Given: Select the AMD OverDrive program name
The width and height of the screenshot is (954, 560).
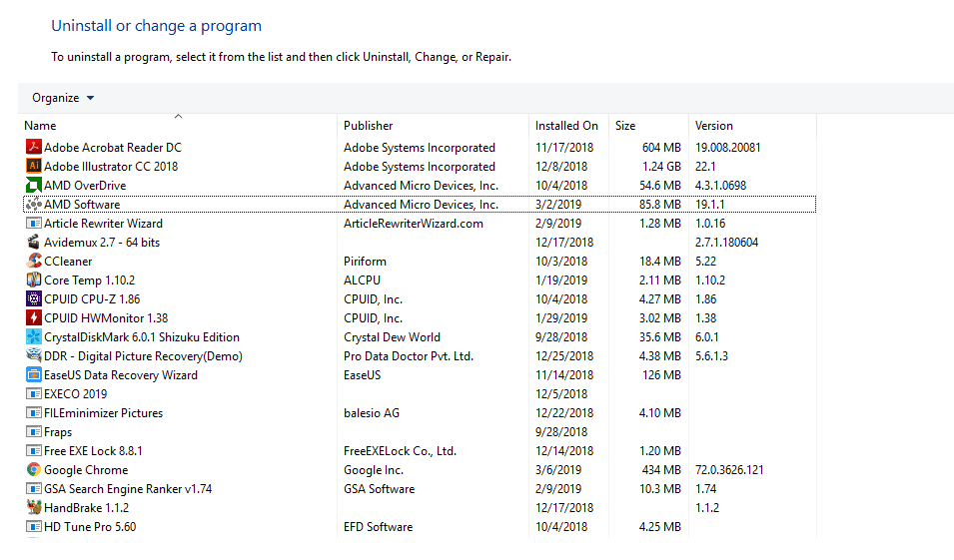Looking at the screenshot, I should click(85, 185).
